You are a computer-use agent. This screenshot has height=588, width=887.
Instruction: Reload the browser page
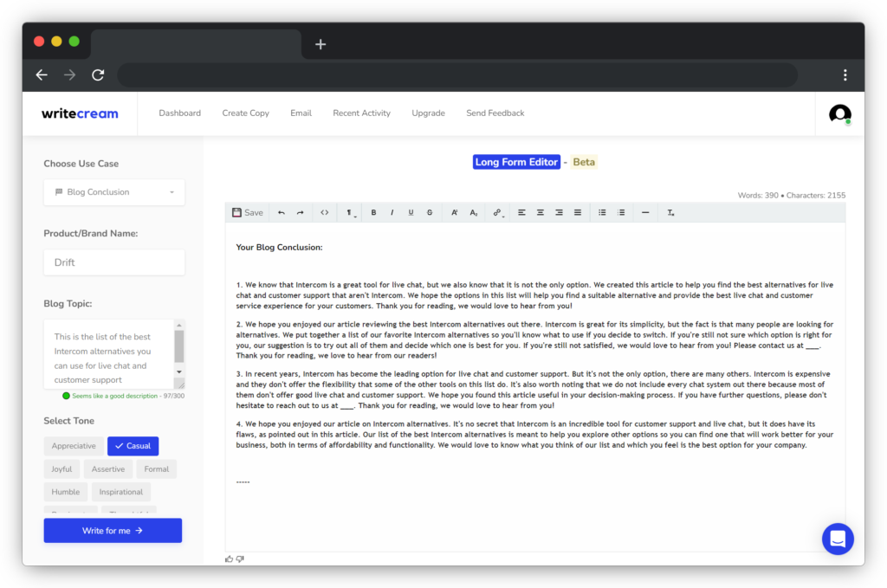click(x=98, y=74)
